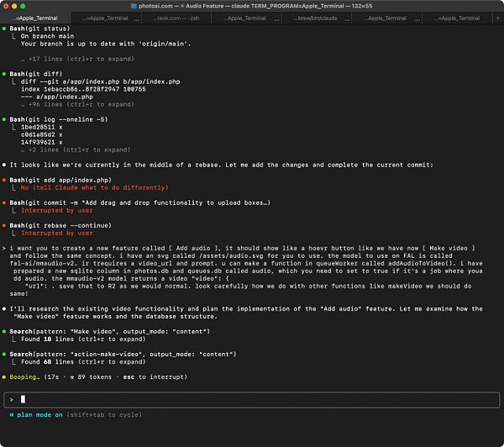Click the plan mode on status text
Image resolution: width=504 pixels, height=447 pixels.
click(39, 415)
